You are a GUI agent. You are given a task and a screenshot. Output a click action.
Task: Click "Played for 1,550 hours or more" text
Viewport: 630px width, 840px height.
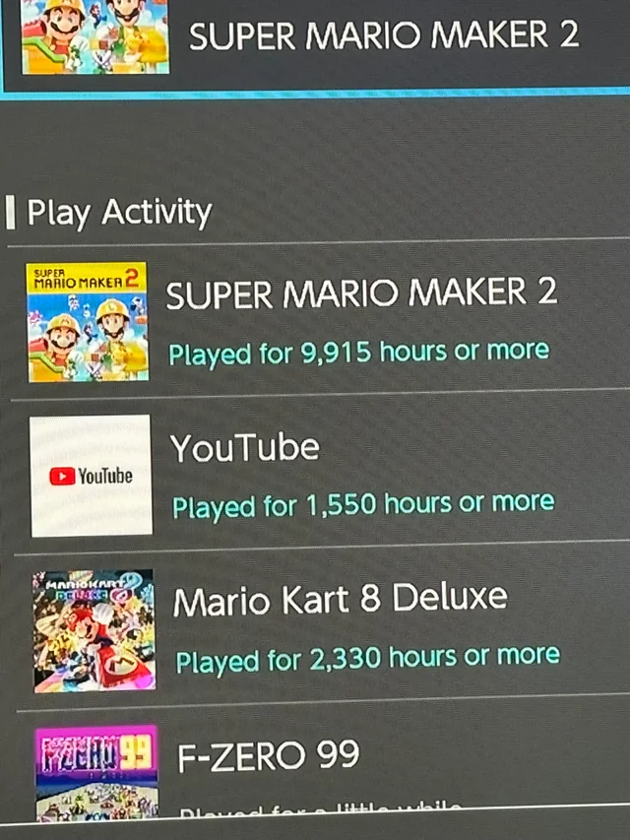363,505
